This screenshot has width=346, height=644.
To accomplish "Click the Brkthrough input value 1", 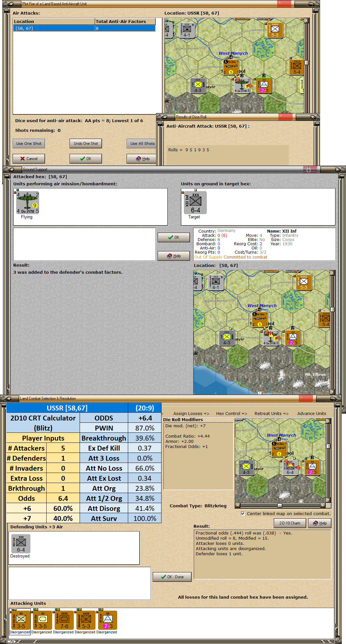I will (x=63, y=489).
